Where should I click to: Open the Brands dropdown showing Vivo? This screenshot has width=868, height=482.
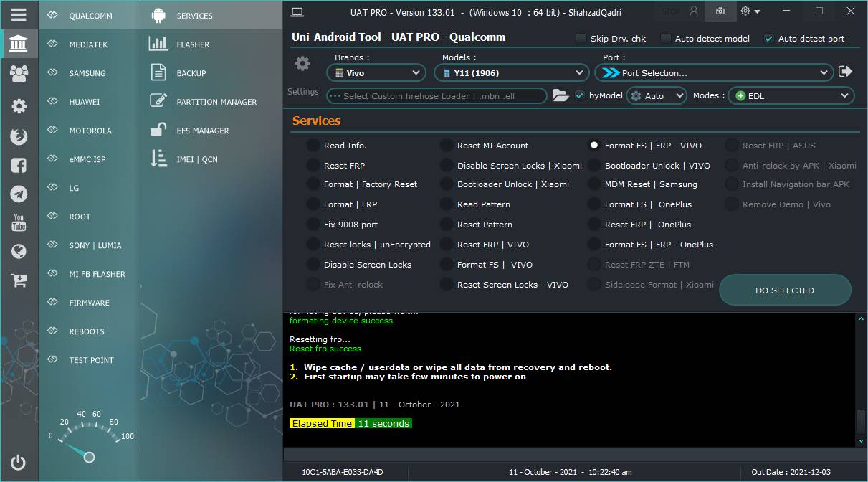[x=376, y=72]
